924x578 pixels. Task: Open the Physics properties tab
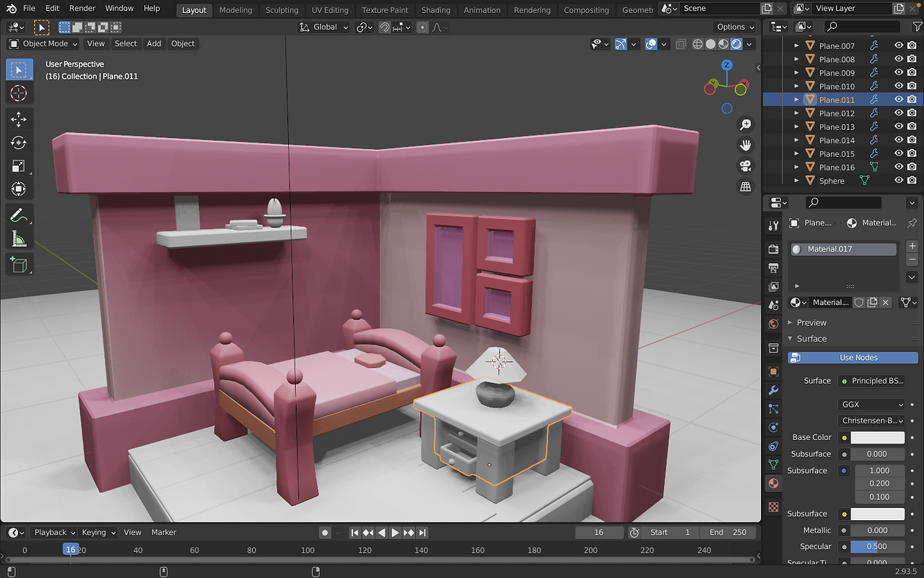773,428
